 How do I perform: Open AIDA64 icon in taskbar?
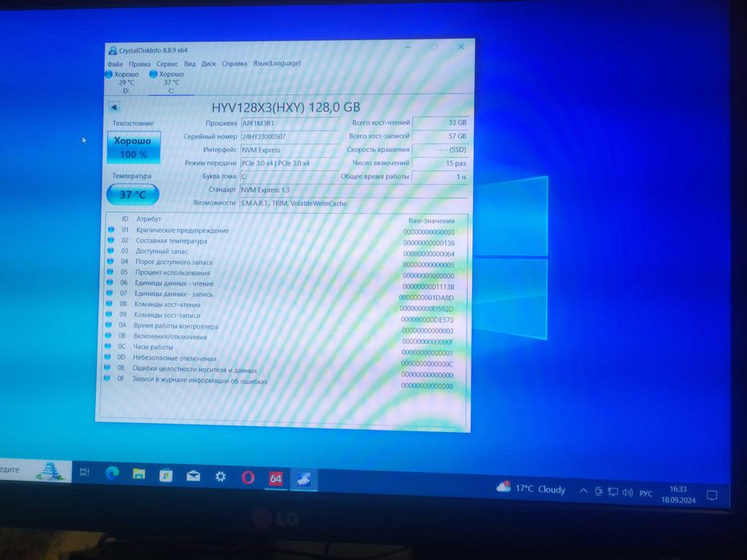pos(275,478)
